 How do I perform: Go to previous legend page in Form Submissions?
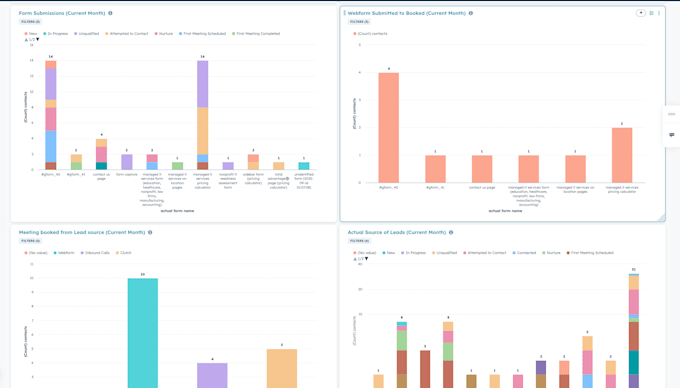click(x=26, y=39)
